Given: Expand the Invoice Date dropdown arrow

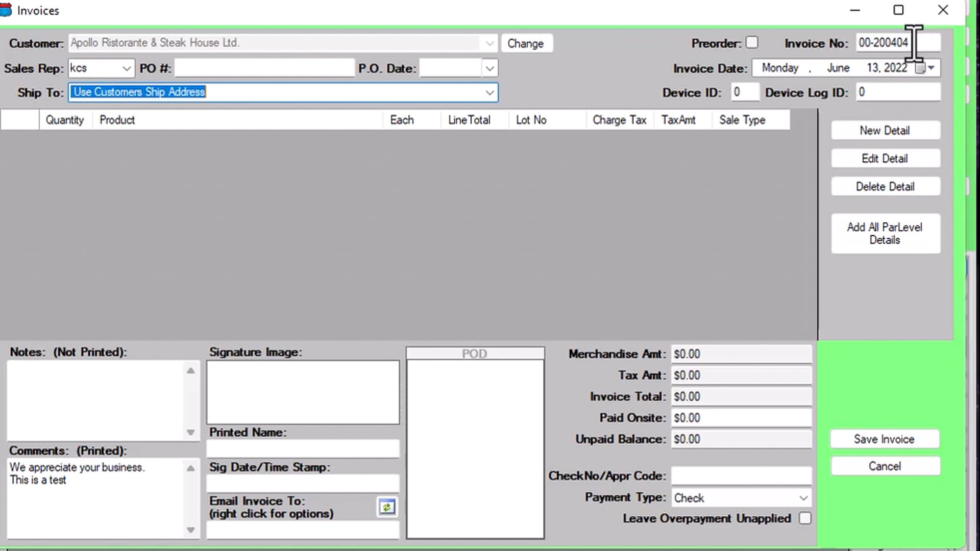Looking at the screenshot, I should click(x=932, y=68).
